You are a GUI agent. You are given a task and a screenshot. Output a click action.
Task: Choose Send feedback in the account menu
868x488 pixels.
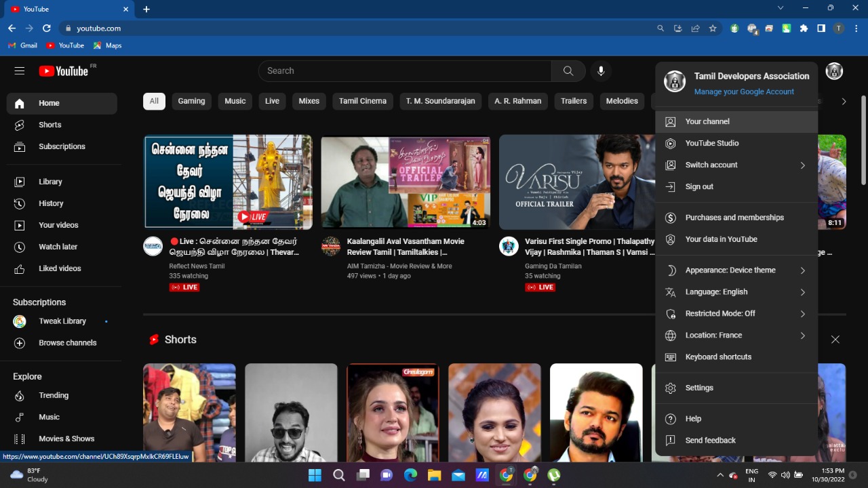coord(736,441)
